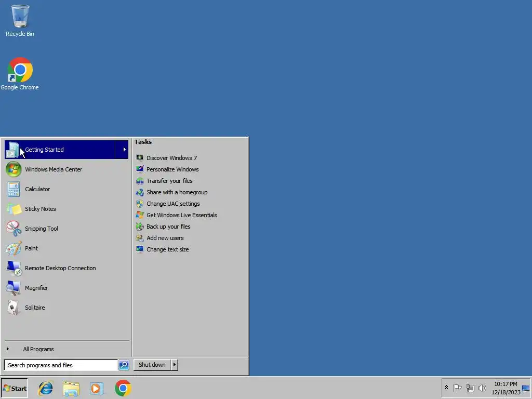Click the Get Windows Live Essentials icon
The height and width of the screenshot is (399, 532).
coord(139,215)
